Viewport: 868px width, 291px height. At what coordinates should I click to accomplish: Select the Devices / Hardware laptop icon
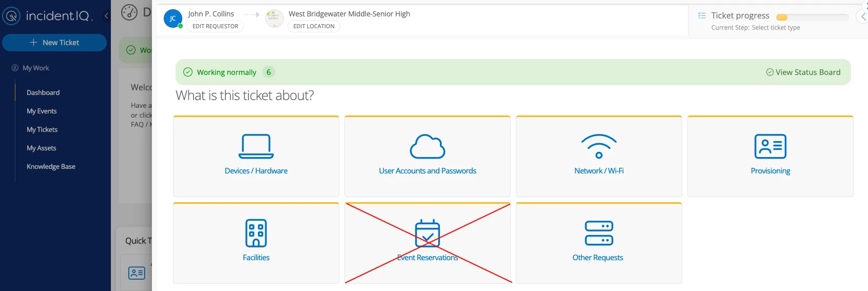[x=256, y=146]
